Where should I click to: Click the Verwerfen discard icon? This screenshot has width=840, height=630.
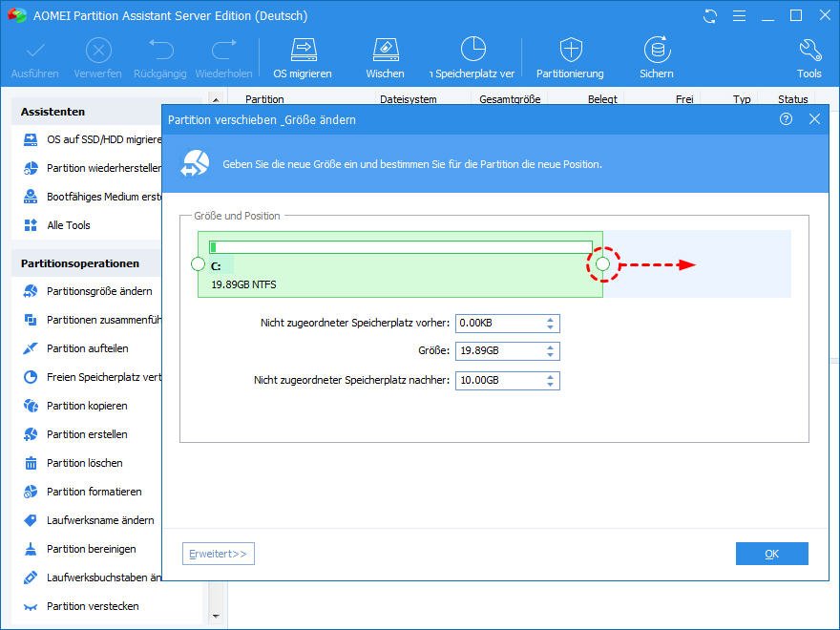click(98, 51)
